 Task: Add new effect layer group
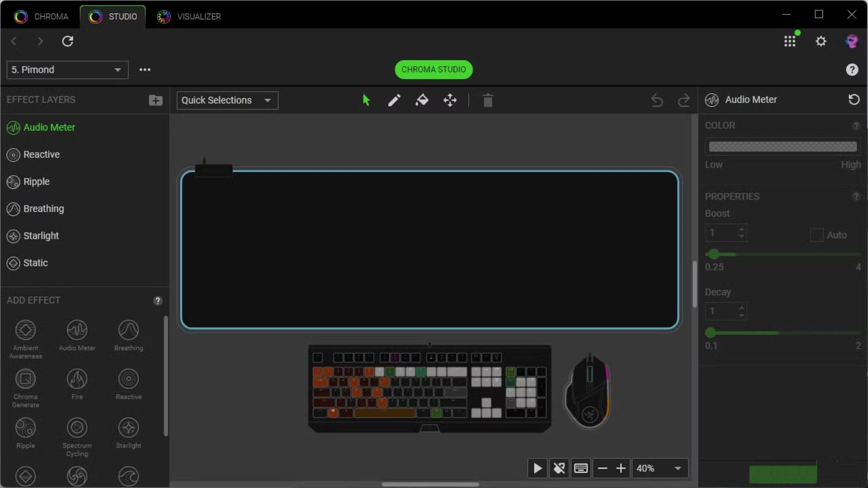tap(156, 100)
